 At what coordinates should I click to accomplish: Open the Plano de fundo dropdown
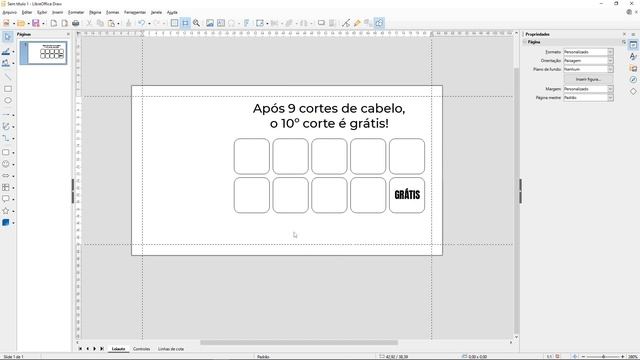tap(588, 69)
